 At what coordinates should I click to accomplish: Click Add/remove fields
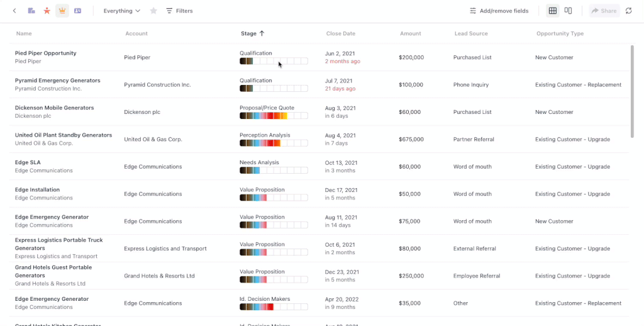[x=499, y=11]
